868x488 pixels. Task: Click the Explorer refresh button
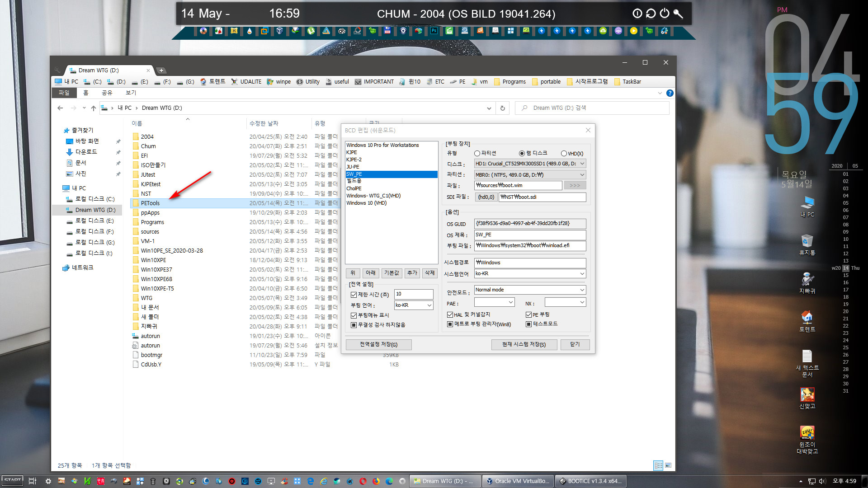coord(502,108)
